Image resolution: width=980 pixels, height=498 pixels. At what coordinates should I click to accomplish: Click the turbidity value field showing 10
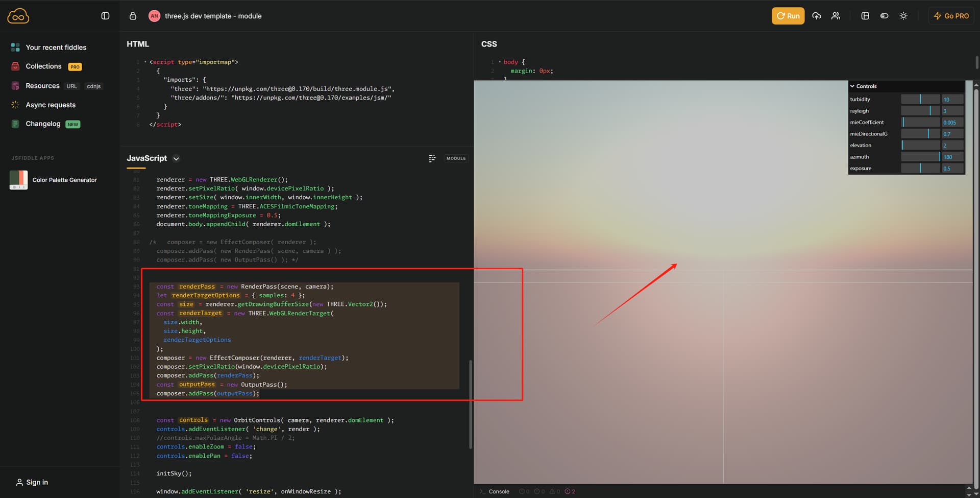[x=952, y=99]
